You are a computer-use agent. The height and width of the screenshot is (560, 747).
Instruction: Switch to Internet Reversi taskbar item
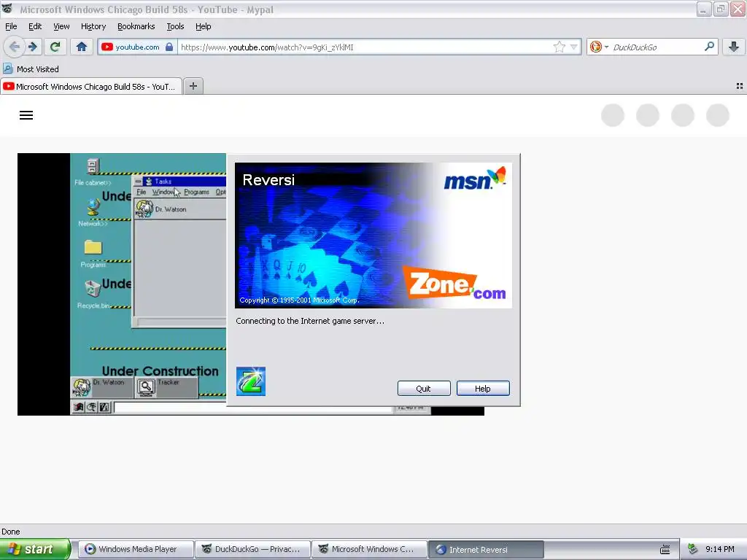coord(486,549)
